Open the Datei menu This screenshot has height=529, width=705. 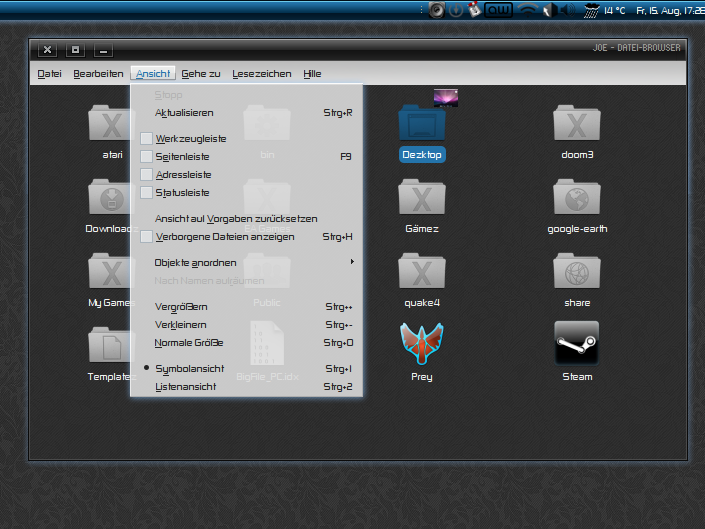(x=49, y=74)
